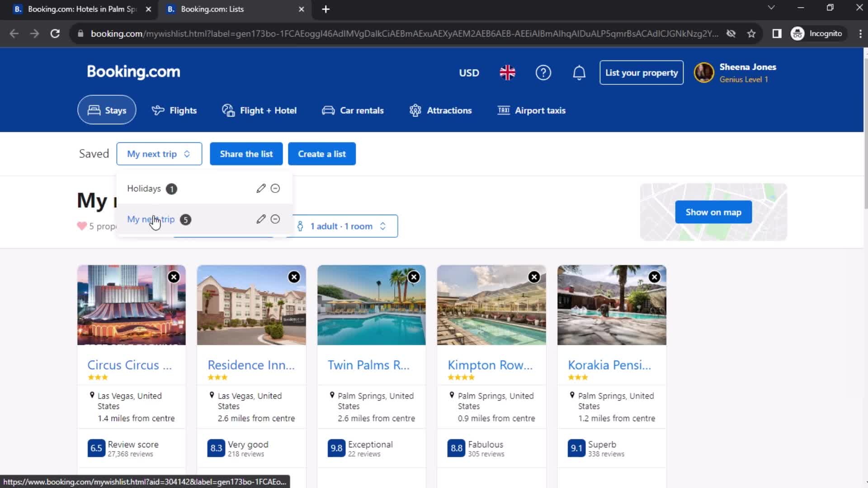Click the Create a list button
The width and height of the screenshot is (868, 488).
pyautogui.click(x=322, y=154)
